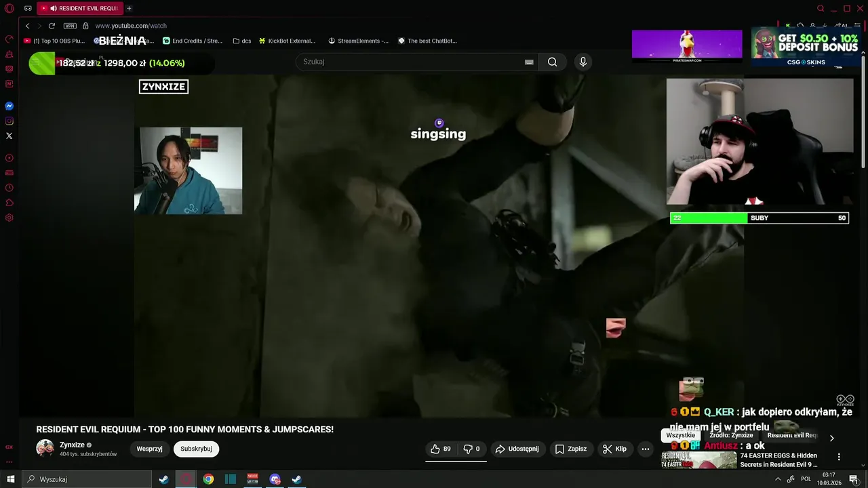
Task: Click the CSGOSKINS deposit bonus banner
Action: pyautogui.click(x=806, y=47)
